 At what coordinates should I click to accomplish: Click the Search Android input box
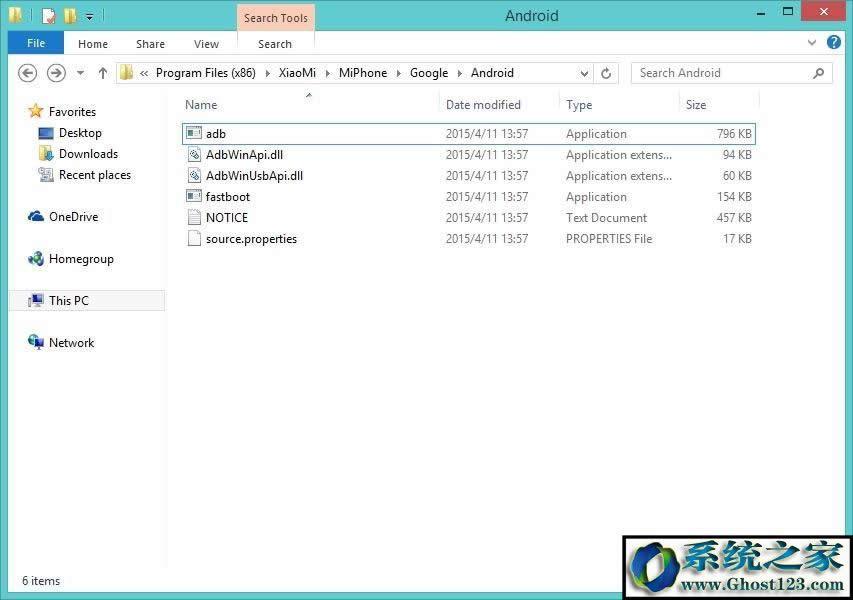click(x=722, y=73)
